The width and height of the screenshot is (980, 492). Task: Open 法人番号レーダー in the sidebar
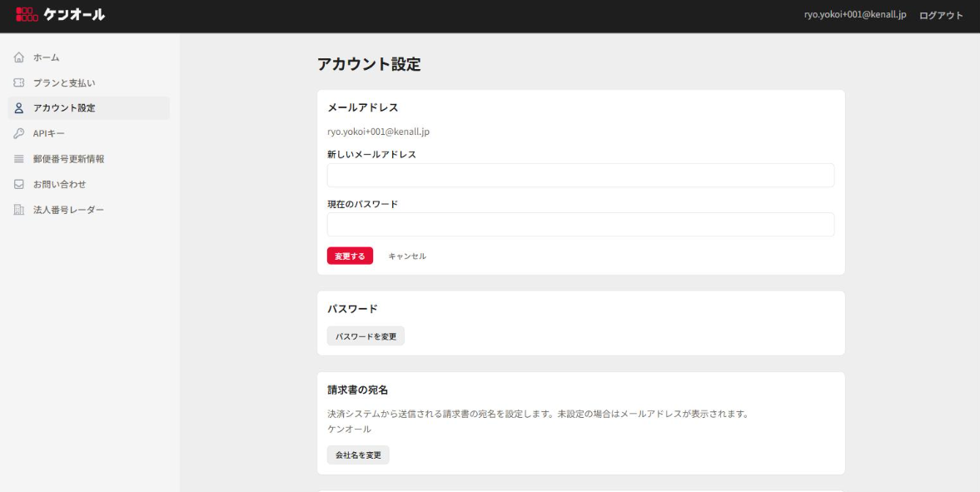click(x=89, y=210)
